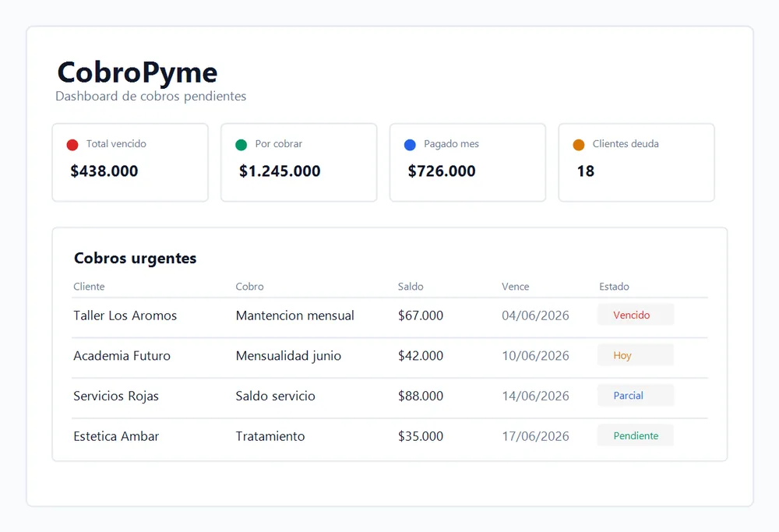Viewport: 779px width, 532px height.
Task: Click the Hoy status badge
Action: click(636, 355)
